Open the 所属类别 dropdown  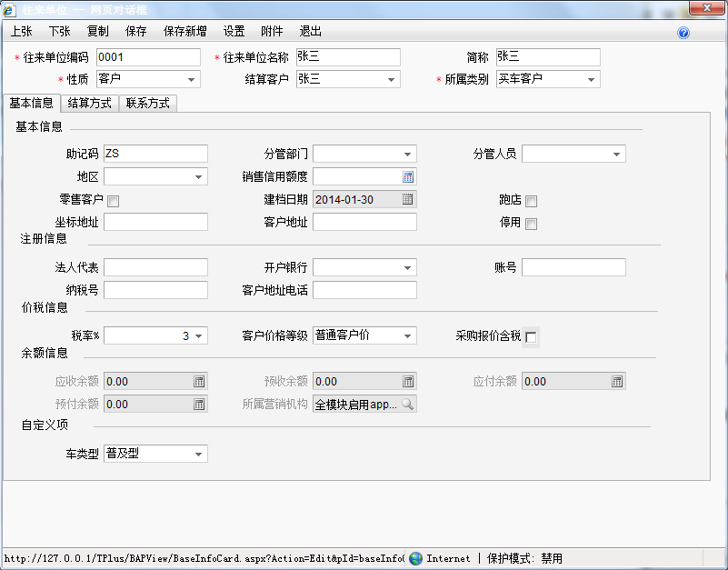coord(591,79)
